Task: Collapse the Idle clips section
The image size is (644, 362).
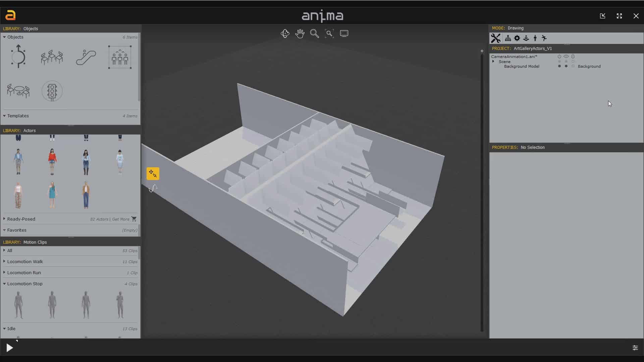Action: (4, 329)
